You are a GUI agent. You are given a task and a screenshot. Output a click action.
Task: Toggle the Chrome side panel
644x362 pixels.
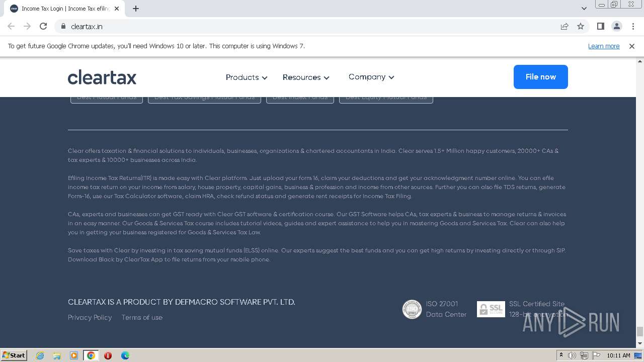coord(600,26)
